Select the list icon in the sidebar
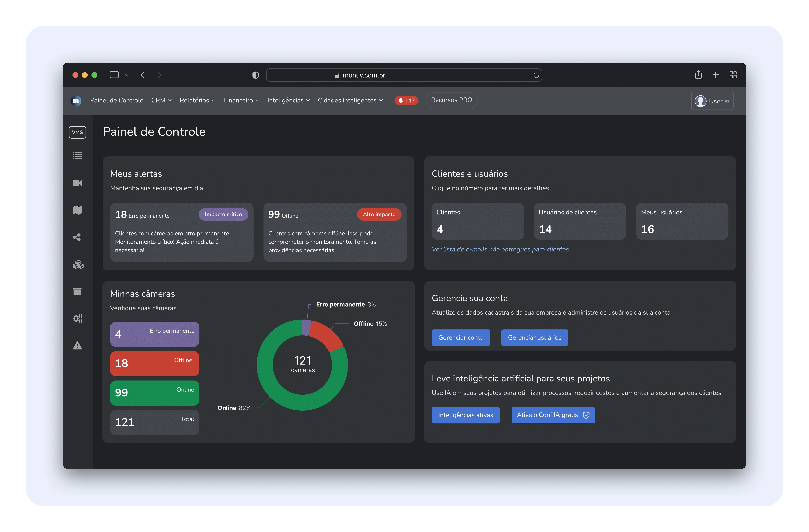 click(78, 156)
